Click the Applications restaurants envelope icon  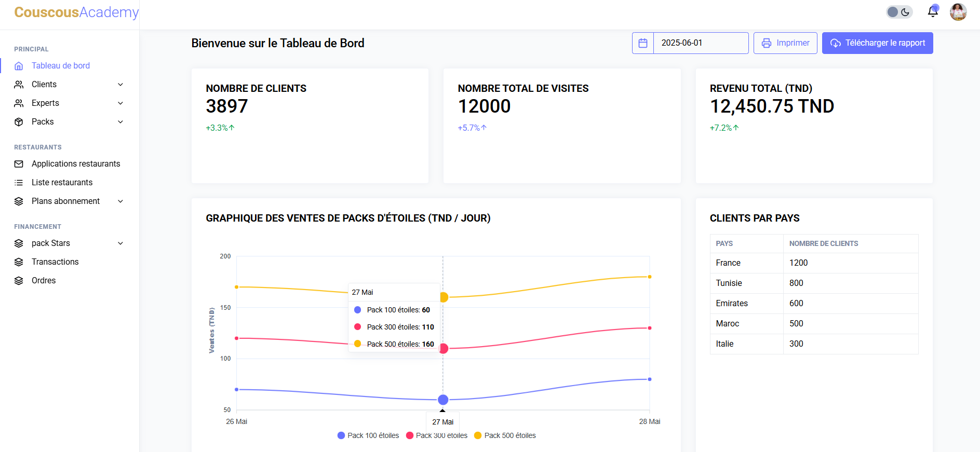pyautogui.click(x=19, y=164)
